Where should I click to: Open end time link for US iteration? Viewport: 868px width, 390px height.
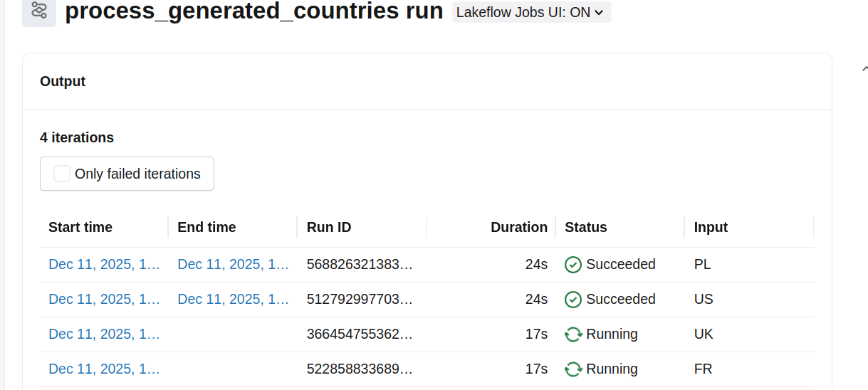click(233, 300)
